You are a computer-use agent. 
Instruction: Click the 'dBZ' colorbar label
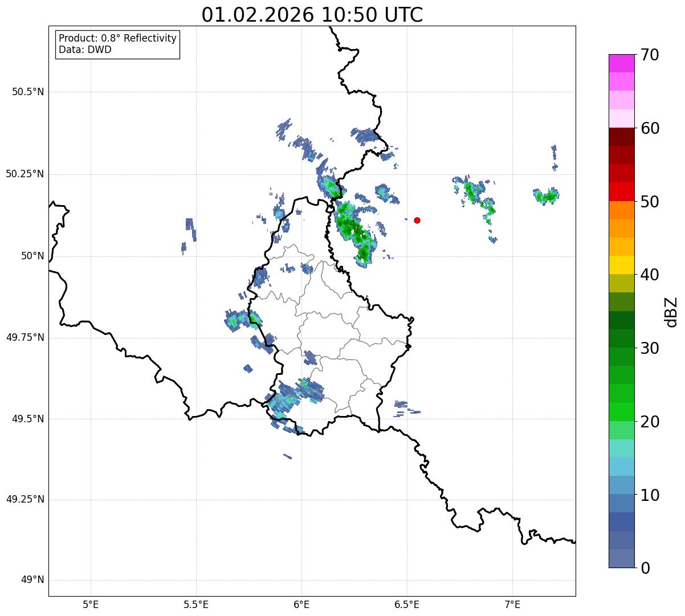[671, 312]
